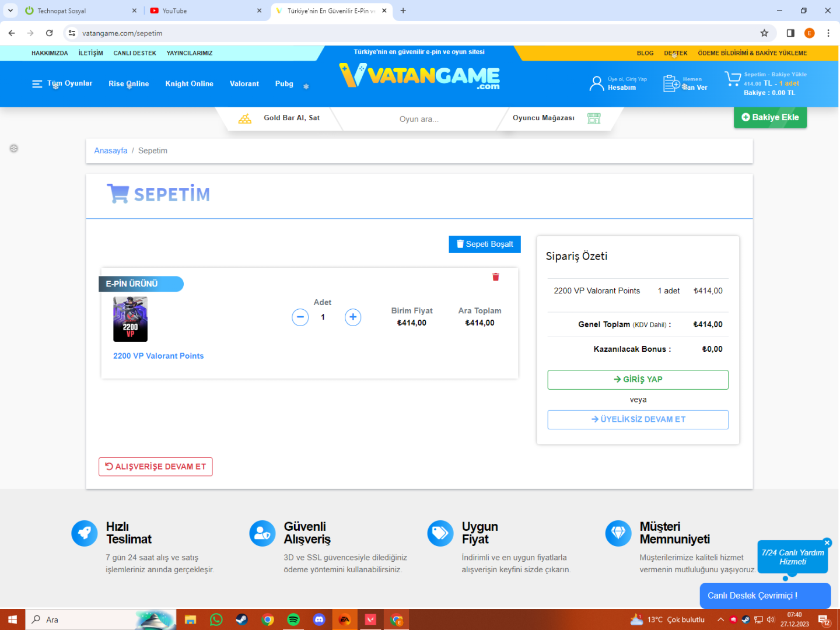Click the Oyuncu Mağazası link

(544, 118)
